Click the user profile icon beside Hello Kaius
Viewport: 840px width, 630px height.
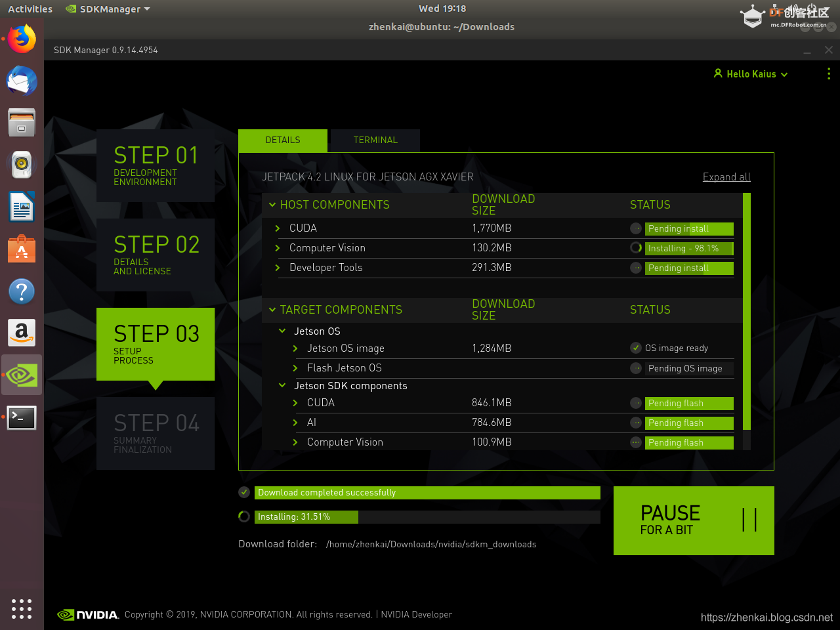tap(718, 73)
